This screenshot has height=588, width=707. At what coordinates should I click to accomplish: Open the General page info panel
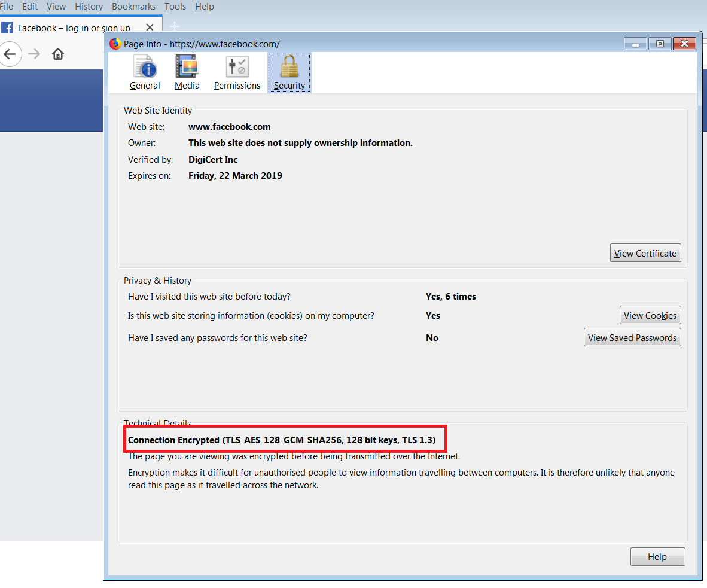[145, 72]
